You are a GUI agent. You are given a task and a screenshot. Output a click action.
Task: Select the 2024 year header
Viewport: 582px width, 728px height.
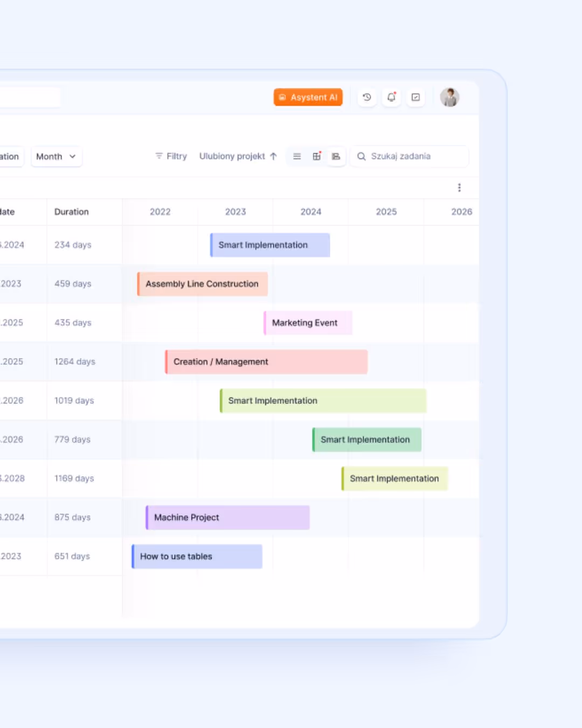(311, 212)
